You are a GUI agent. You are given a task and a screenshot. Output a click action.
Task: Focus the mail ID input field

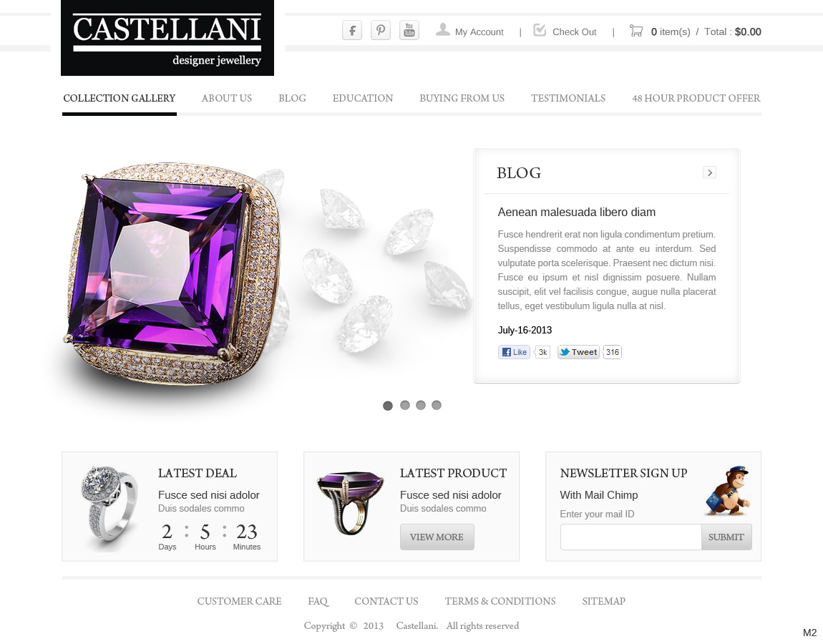pyautogui.click(x=631, y=537)
